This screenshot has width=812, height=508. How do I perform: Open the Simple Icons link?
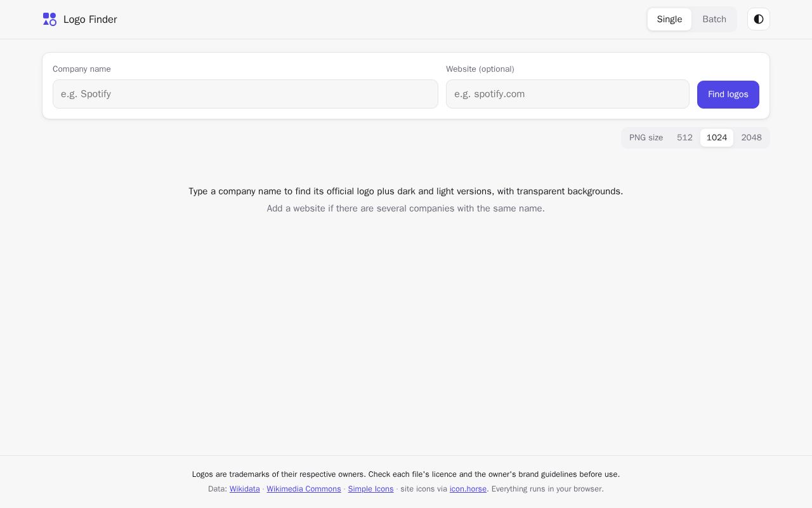(370, 489)
